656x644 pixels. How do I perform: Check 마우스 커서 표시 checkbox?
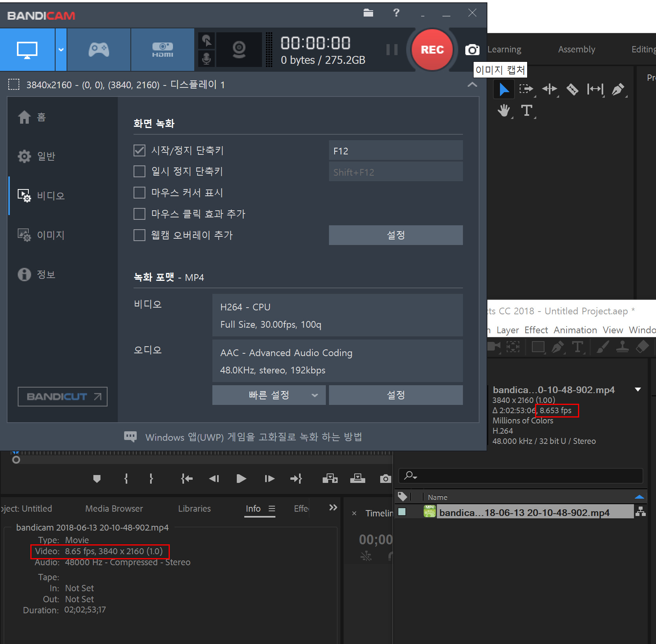[x=139, y=193]
